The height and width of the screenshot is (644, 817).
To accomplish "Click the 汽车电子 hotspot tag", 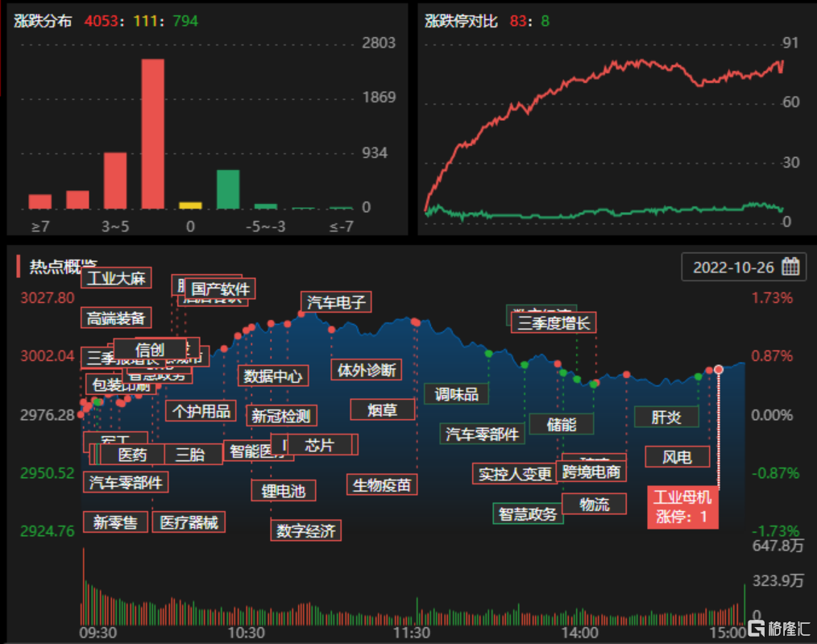I will (x=336, y=301).
